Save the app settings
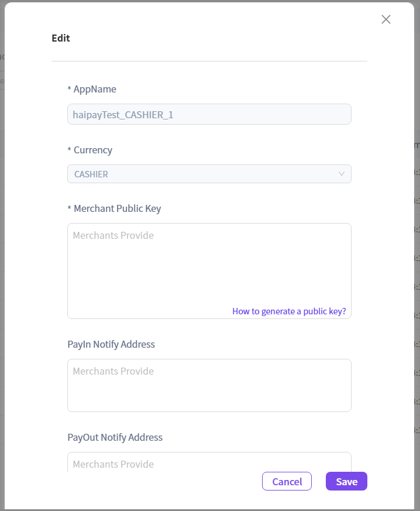 [346, 481]
